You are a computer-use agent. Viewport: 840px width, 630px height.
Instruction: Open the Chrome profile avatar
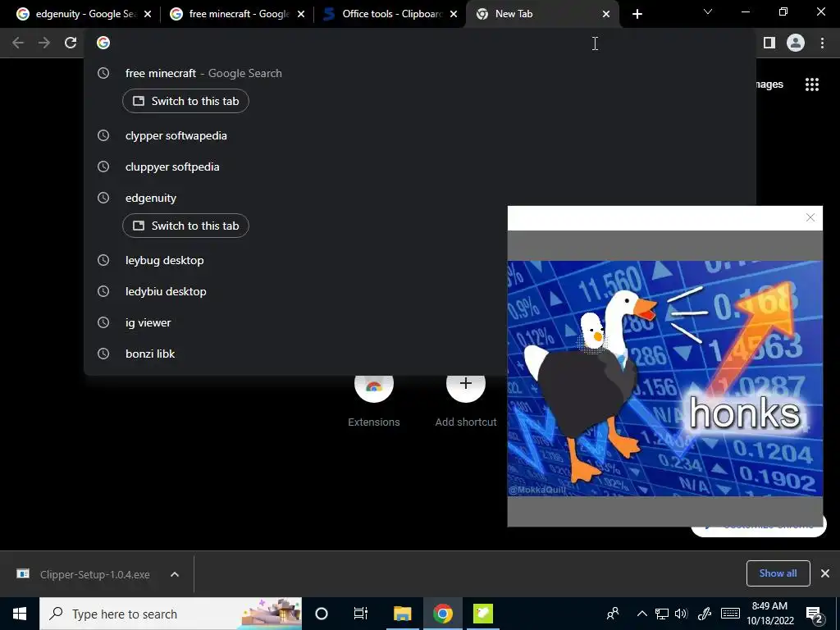point(796,43)
